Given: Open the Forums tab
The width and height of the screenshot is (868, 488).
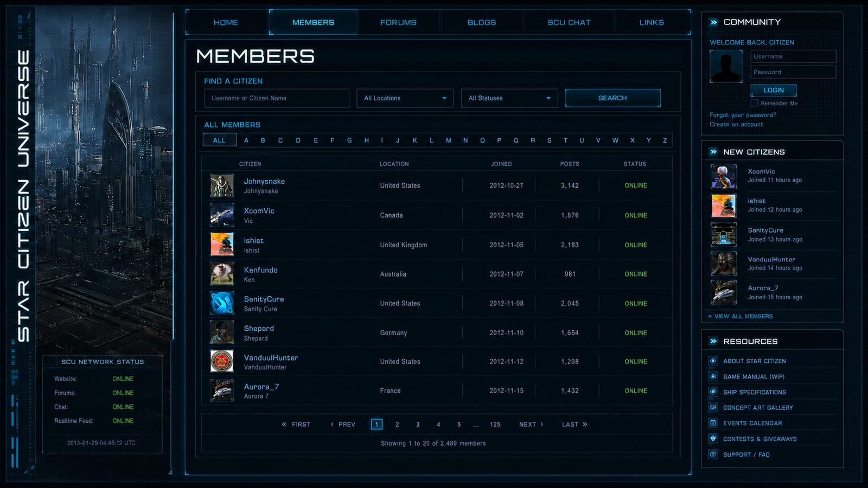Looking at the screenshot, I should point(398,22).
